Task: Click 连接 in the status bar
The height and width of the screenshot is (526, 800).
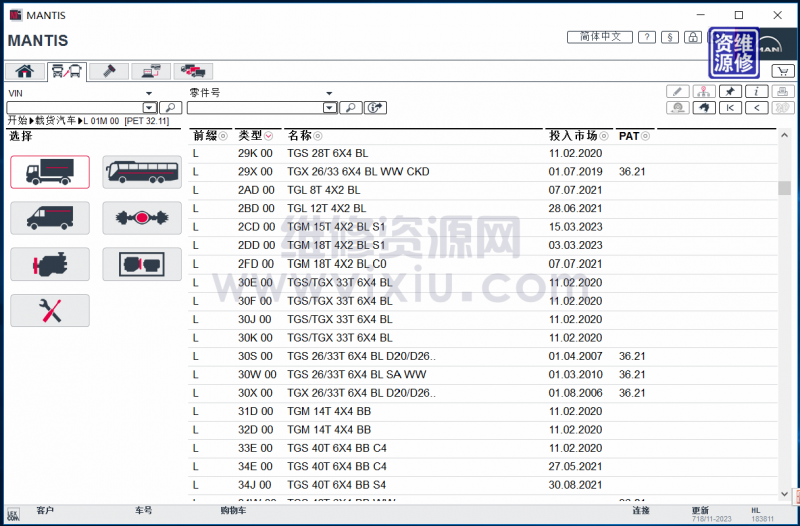Action: [641, 510]
